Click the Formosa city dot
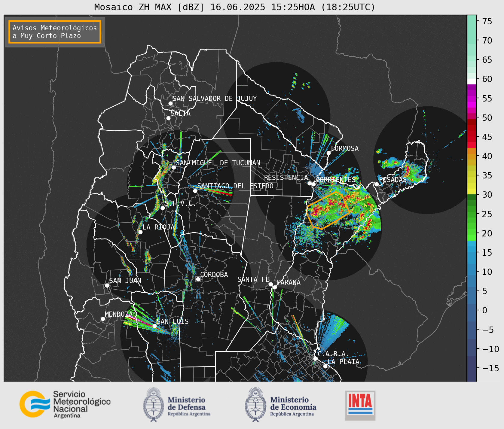 click(328, 153)
